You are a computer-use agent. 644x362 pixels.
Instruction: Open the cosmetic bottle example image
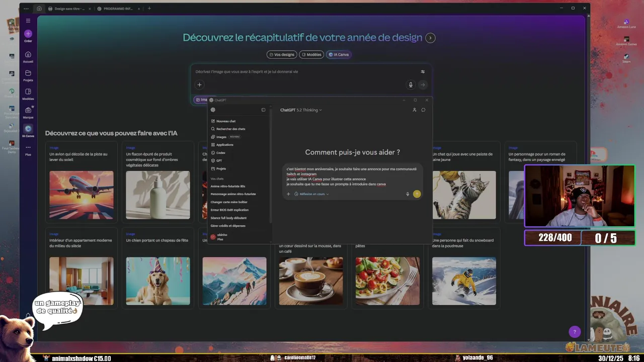[158, 195]
